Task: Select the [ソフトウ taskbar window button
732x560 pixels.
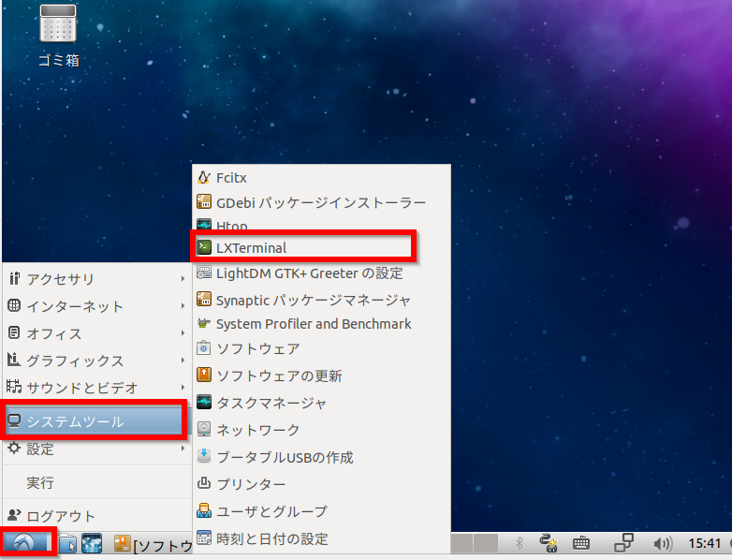Action: (x=154, y=545)
